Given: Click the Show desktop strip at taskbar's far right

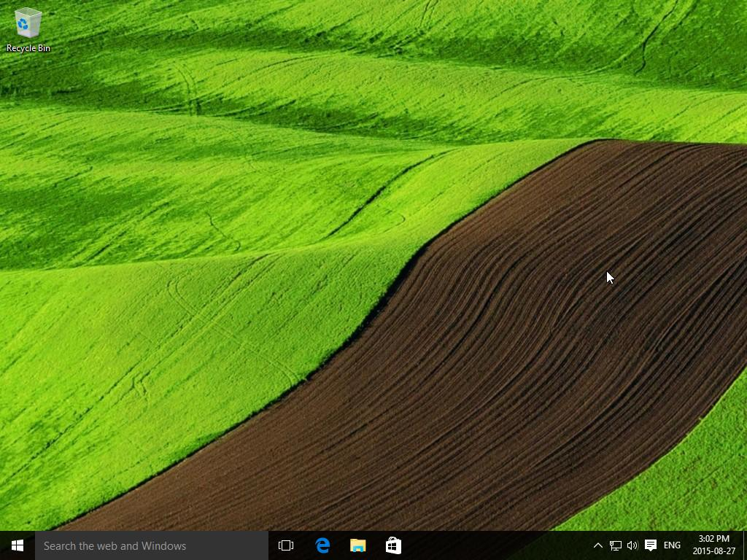Looking at the screenshot, I should [x=744, y=545].
